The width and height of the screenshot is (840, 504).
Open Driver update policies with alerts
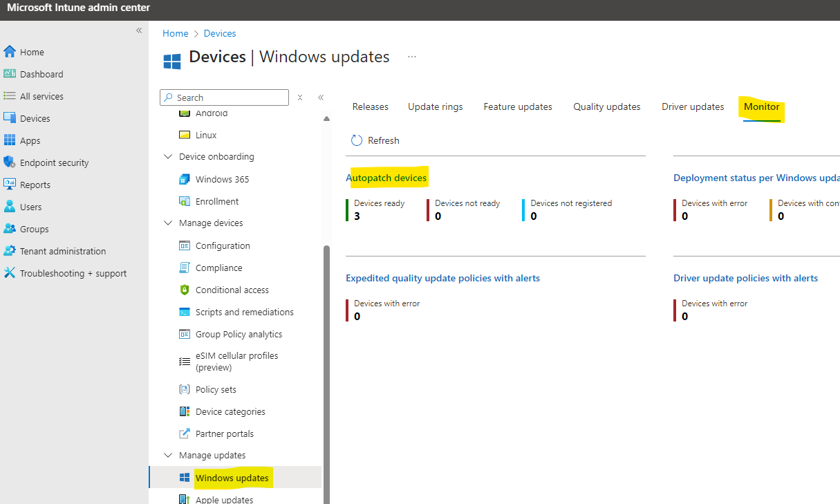(x=745, y=278)
